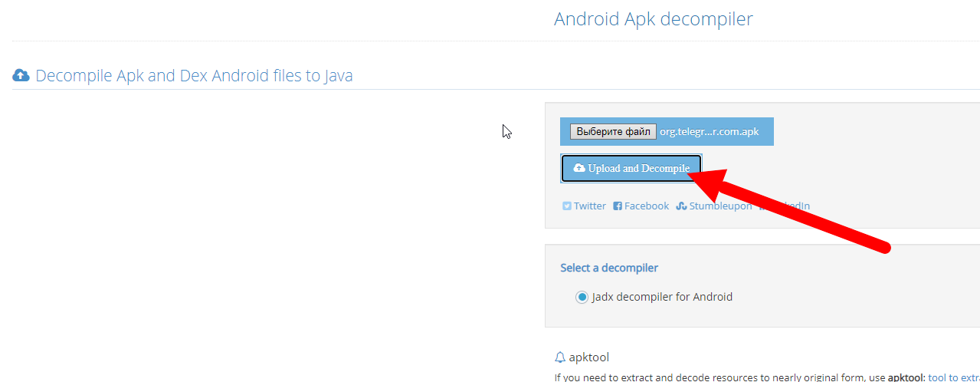Click the Stumbleupon logo icon
Viewport: 980px width, 382px height.
681,206
